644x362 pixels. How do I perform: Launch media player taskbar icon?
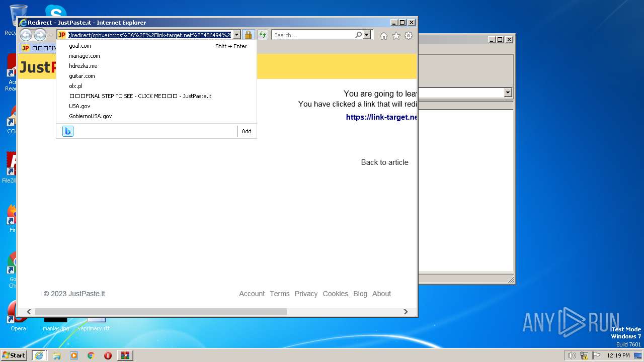[x=74, y=355]
